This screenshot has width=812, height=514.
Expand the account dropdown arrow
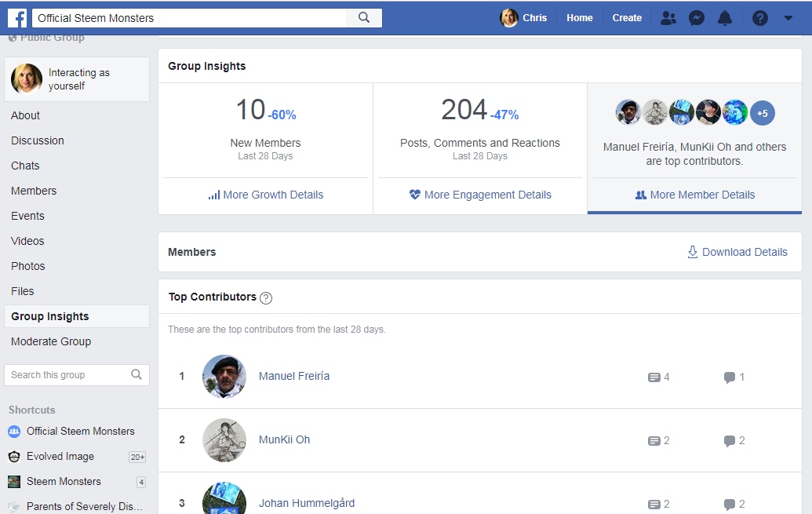788,18
